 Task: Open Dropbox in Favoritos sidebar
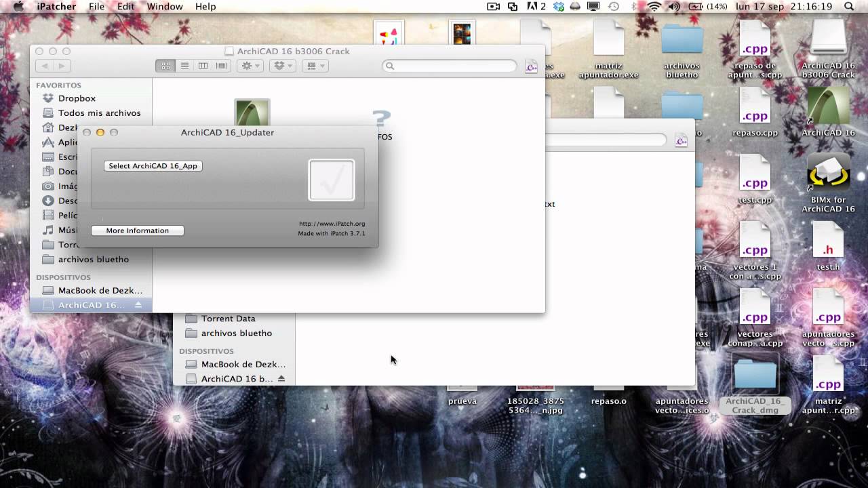click(77, 98)
